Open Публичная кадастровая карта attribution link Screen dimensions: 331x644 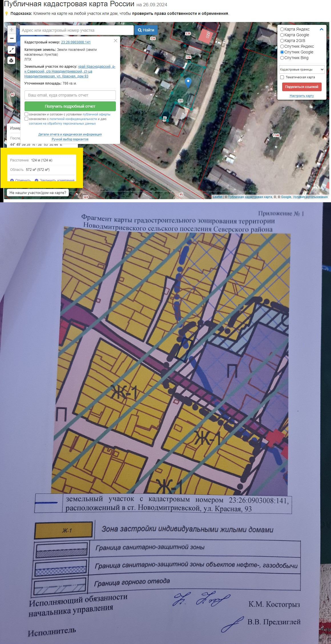click(250, 197)
